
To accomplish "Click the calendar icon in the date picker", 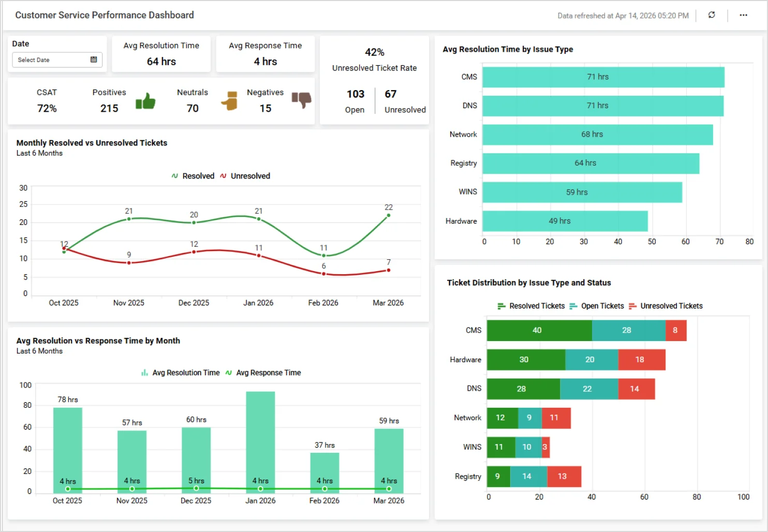I will pos(94,60).
